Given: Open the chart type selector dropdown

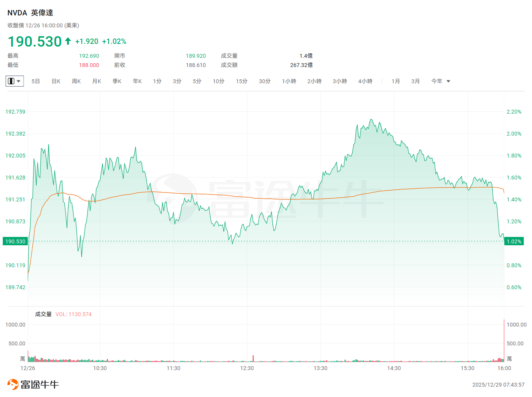Looking at the screenshot, I should tap(15, 81).
